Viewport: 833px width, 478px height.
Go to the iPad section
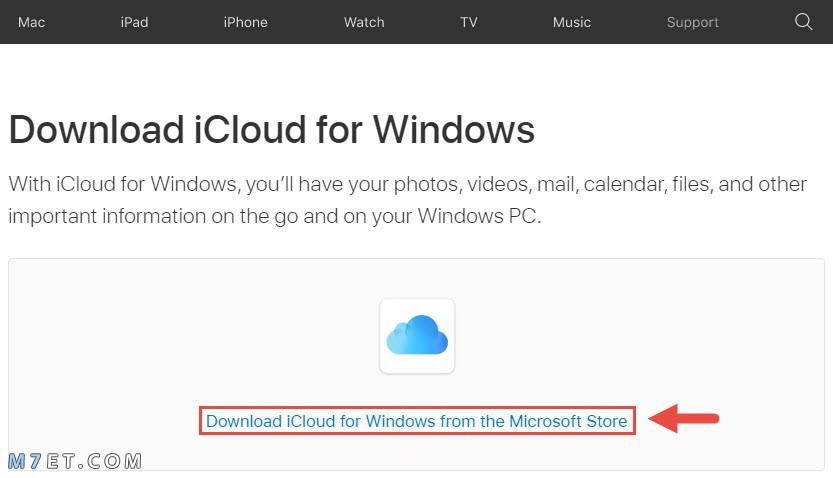pos(134,22)
